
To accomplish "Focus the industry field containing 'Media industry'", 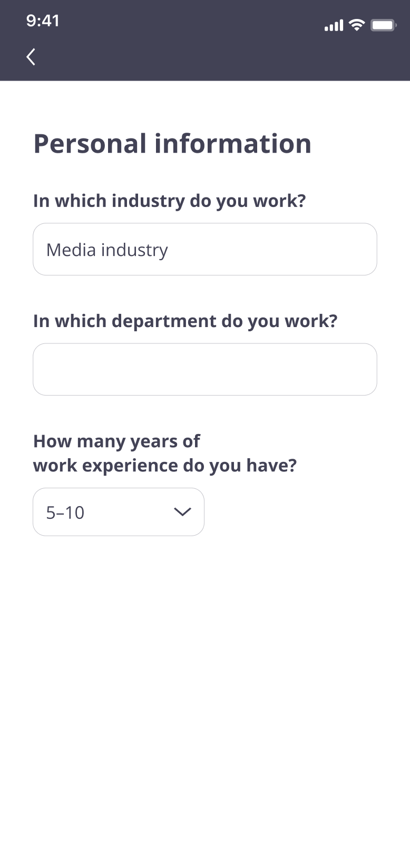I will pos(204,249).
